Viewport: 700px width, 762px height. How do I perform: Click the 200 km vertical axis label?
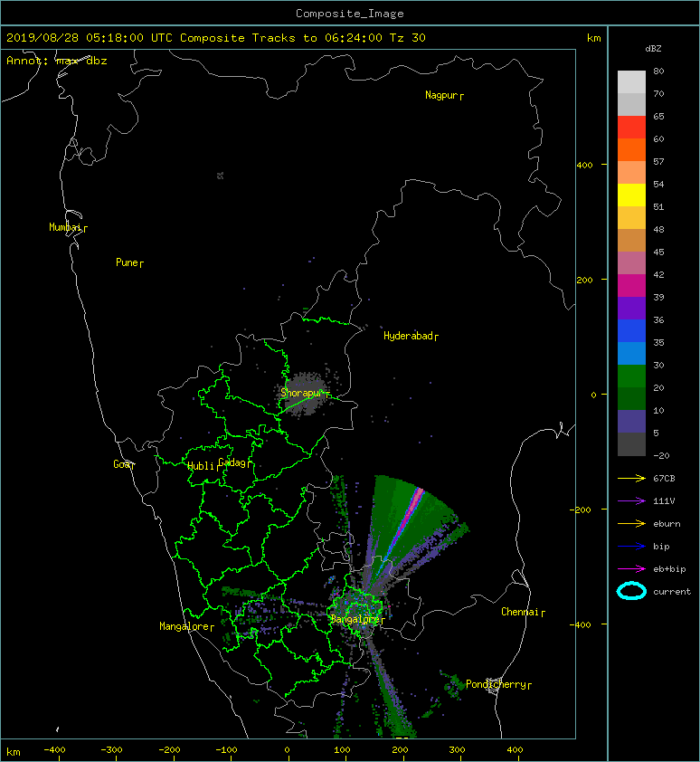[x=584, y=280]
